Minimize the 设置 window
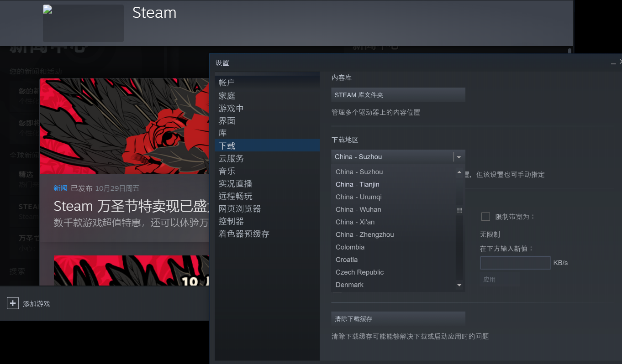Viewport: 622px width, 364px height. coord(613,63)
